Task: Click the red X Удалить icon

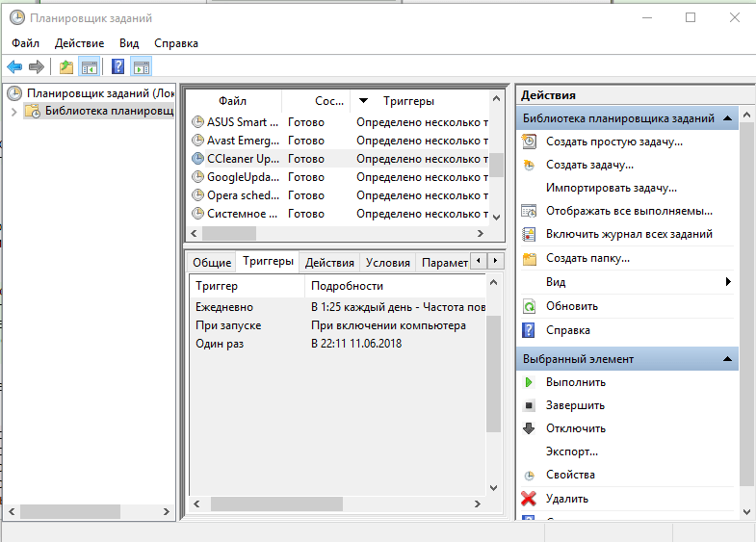Action: pyautogui.click(x=529, y=499)
